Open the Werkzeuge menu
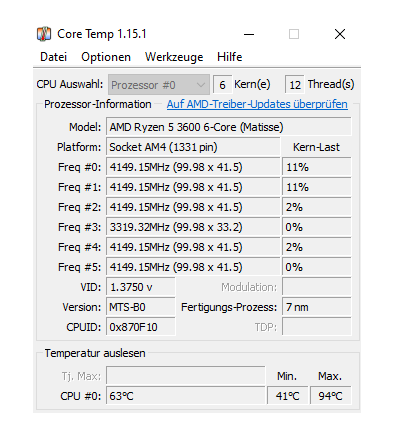 174,57
